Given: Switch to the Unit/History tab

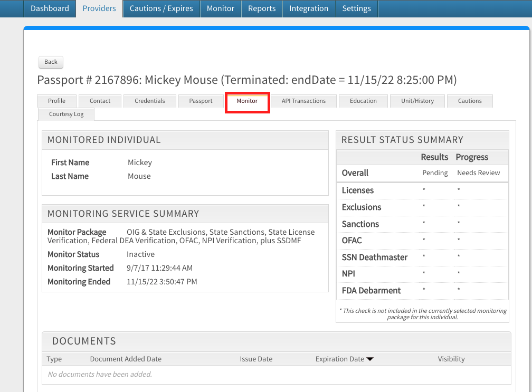Looking at the screenshot, I should 417,101.
